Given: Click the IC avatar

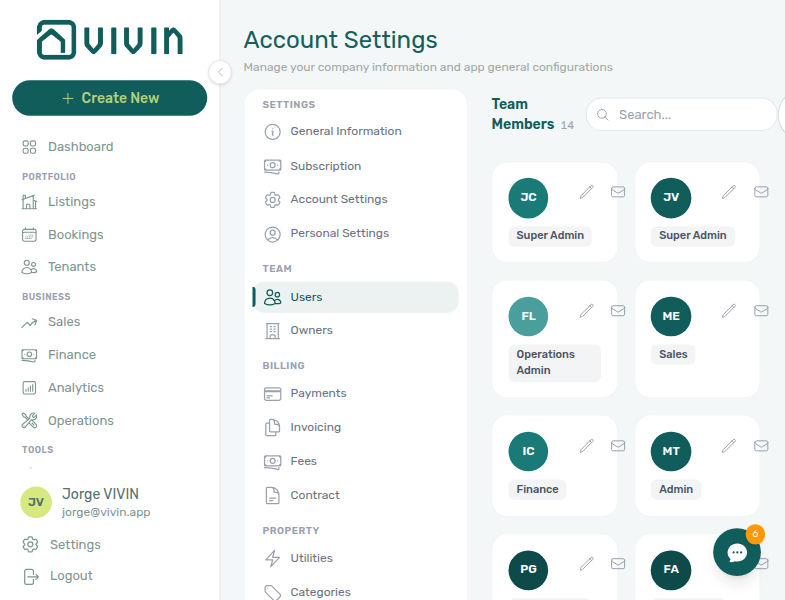Looking at the screenshot, I should (528, 451).
